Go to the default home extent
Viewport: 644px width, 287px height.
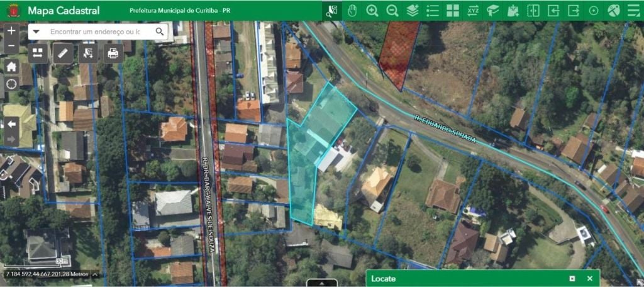[11, 66]
